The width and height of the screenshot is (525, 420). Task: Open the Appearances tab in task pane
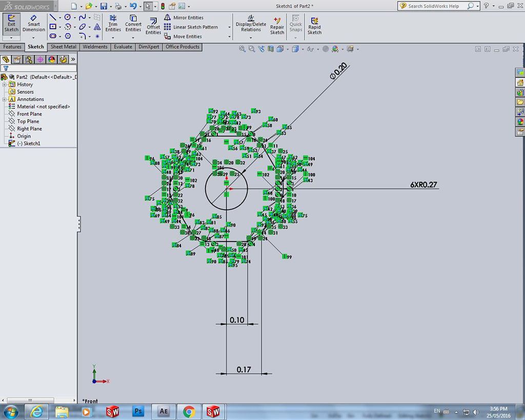(520, 122)
